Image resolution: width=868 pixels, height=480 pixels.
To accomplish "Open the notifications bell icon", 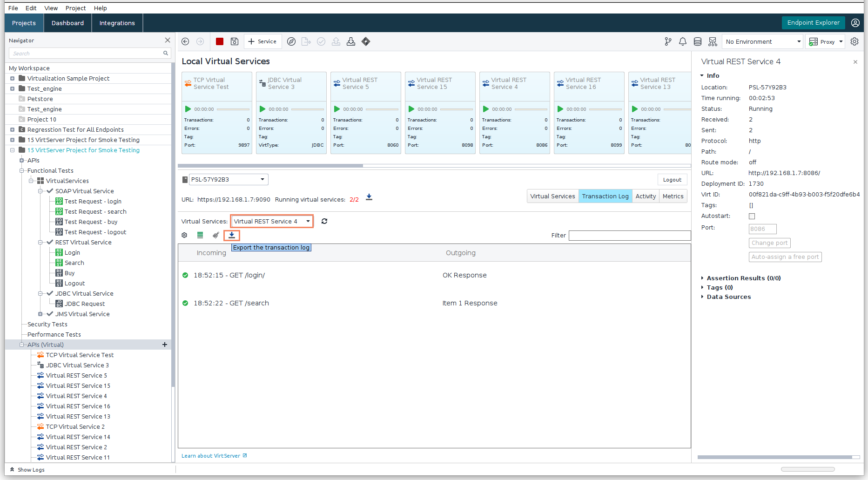I will (683, 41).
